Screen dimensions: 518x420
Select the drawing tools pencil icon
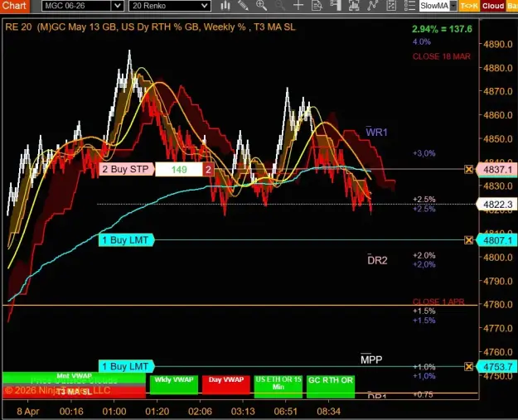[x=243, y=6]
